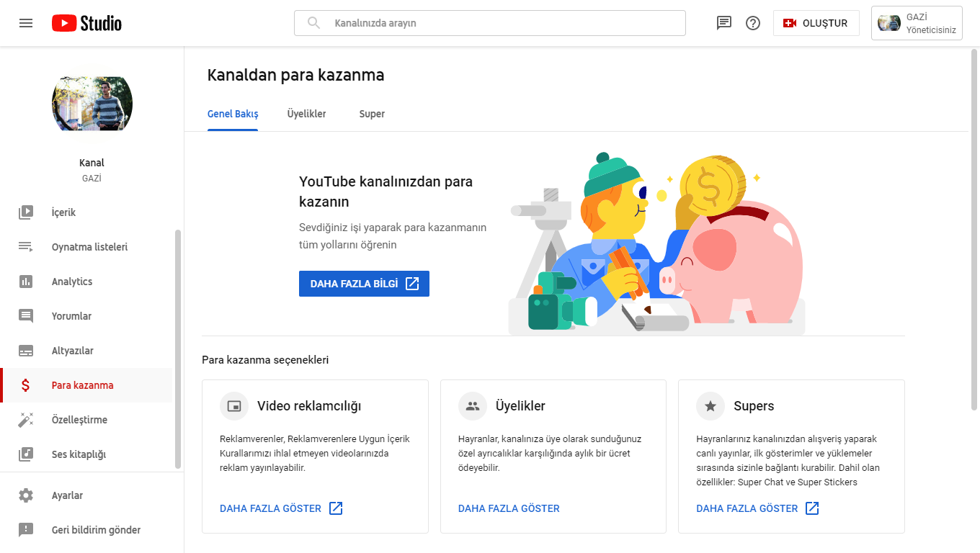The image size is (980, 553).
Task: Open Özelleştirme in the sidebar
Action: tap(86, 420)
